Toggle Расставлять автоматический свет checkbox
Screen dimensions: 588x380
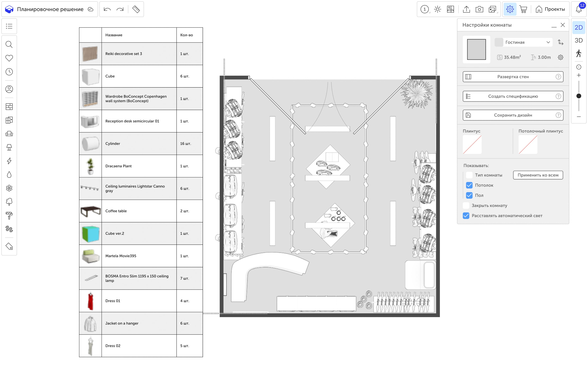pyautogui.click(x=466, y=215)
